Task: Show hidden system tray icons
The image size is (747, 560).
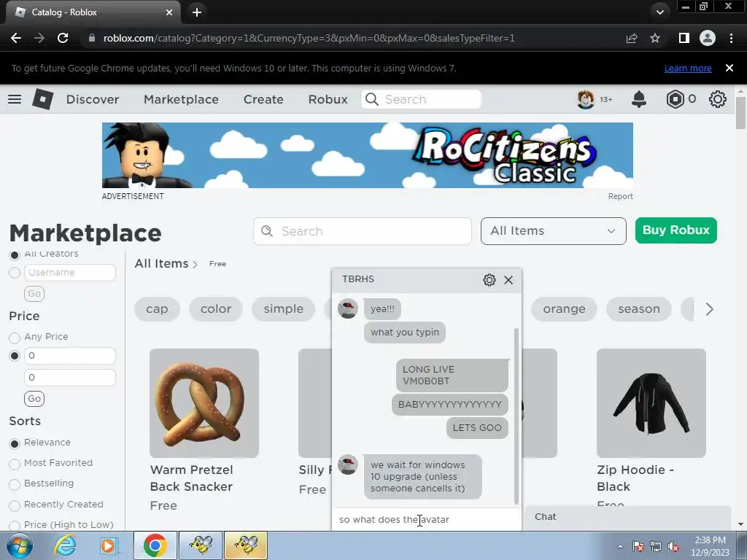Action: coord(620,546)
